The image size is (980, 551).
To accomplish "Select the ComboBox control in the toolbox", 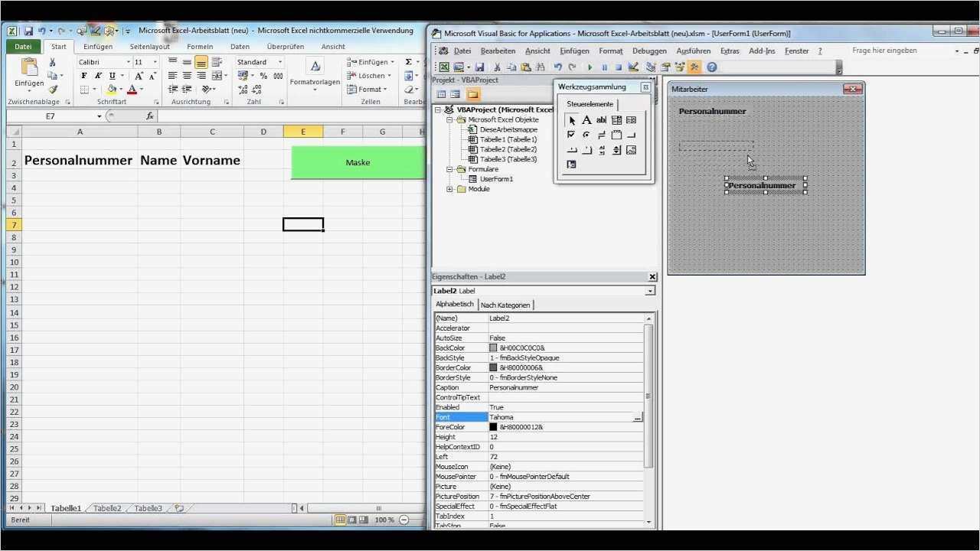I will click(616, 120).
